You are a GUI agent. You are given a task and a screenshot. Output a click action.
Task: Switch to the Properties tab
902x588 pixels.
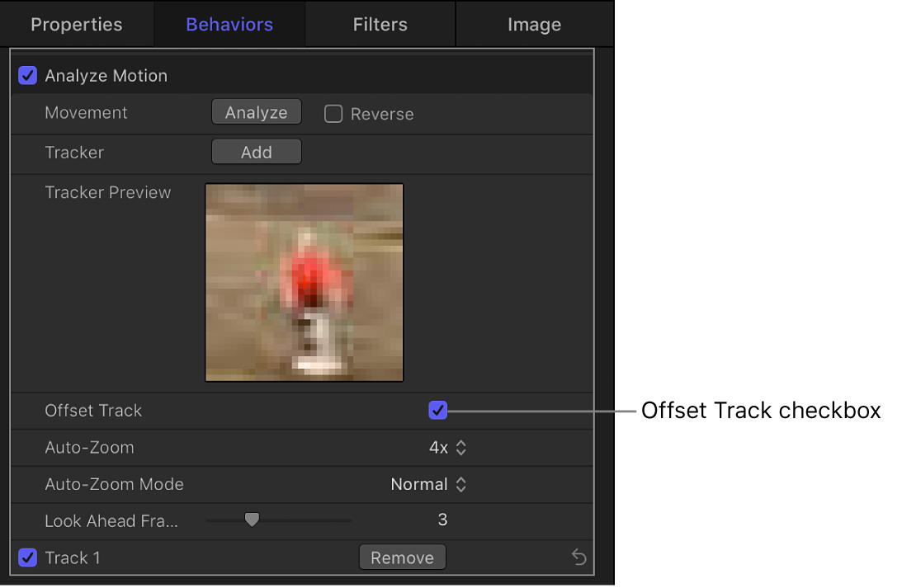(76, 25)
